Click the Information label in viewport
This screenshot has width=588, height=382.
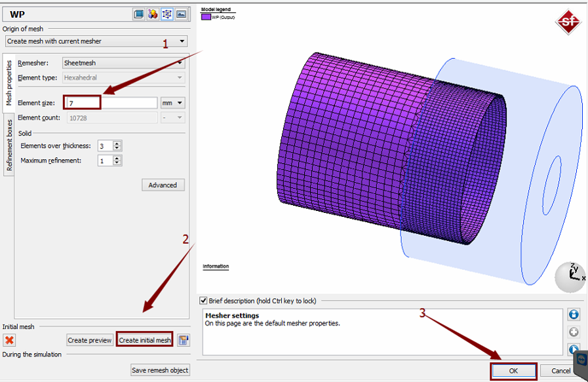coord(216,266)
